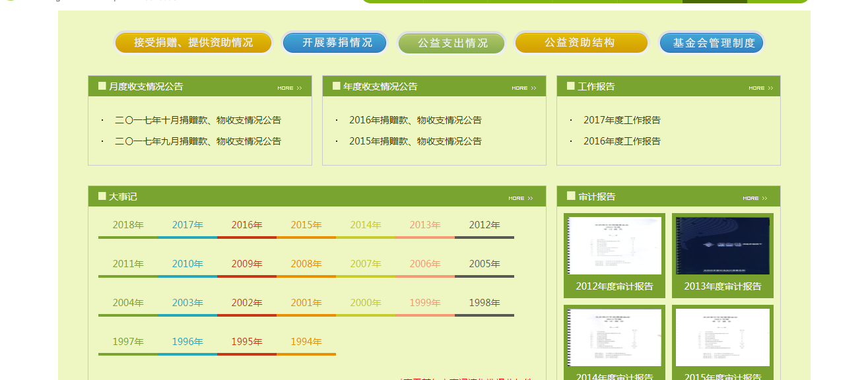Click 接受捐赠、提供资助情况 button
This screenshot has width=868, height=380.
click(x=193, y=43)
